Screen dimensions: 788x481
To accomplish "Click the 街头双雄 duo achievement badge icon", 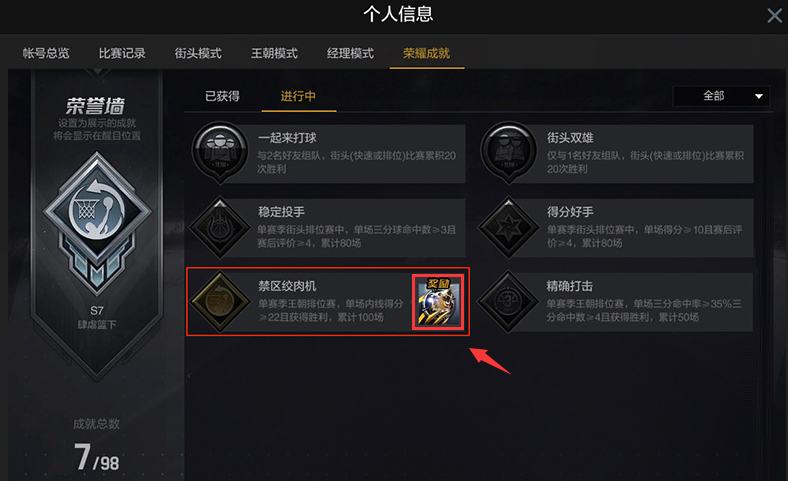I will click(509, 152).
